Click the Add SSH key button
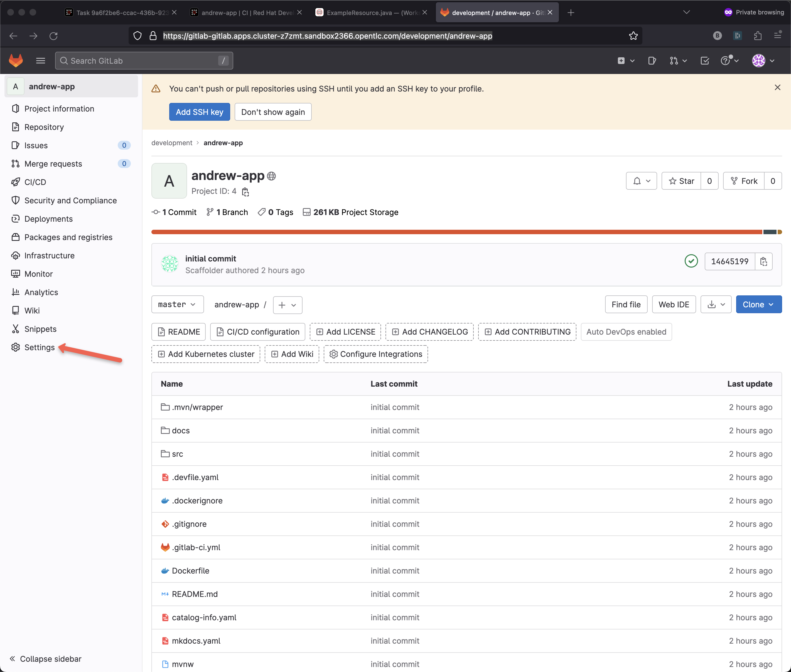This screenshot has width=791, height=672. 199,112
